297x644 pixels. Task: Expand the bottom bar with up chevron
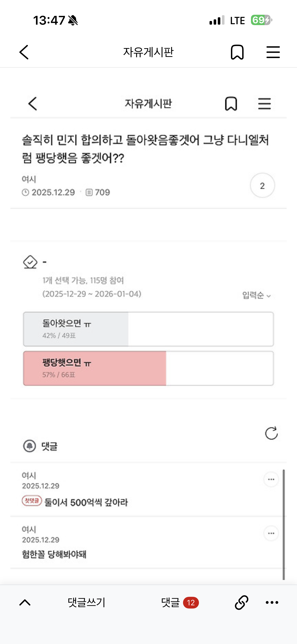[25, 603]
